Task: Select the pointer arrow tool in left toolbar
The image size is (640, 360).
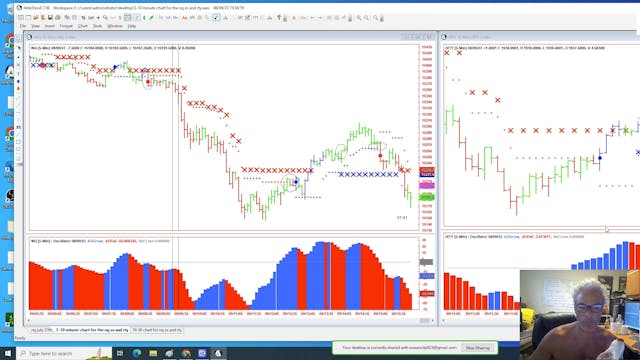Action: point(18,48)
